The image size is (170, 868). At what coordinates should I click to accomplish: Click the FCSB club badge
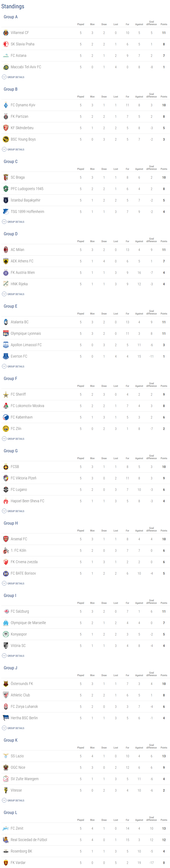pyautogui.click(x=6, y=467)
